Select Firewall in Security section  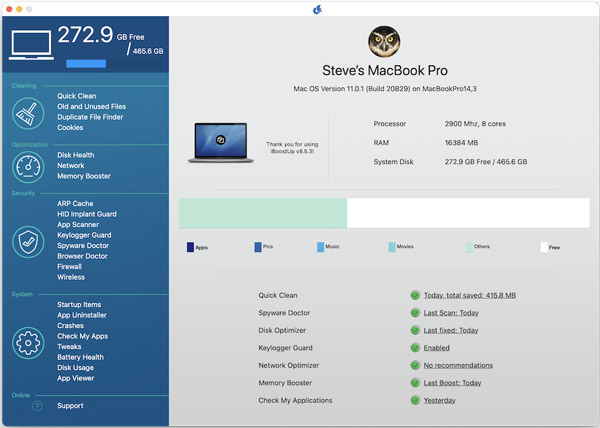click(69, 267)
